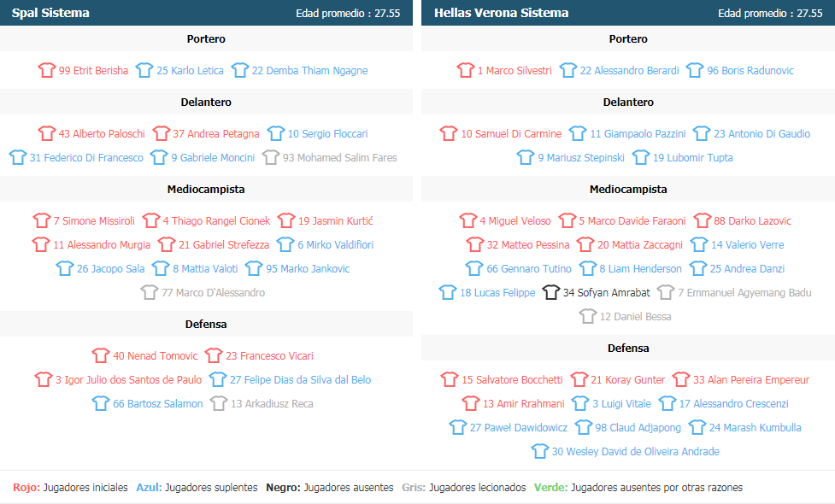Screen dimensions: 835x504
Task: Click the Rojo legend label
Action: click(x=26, y=487)
